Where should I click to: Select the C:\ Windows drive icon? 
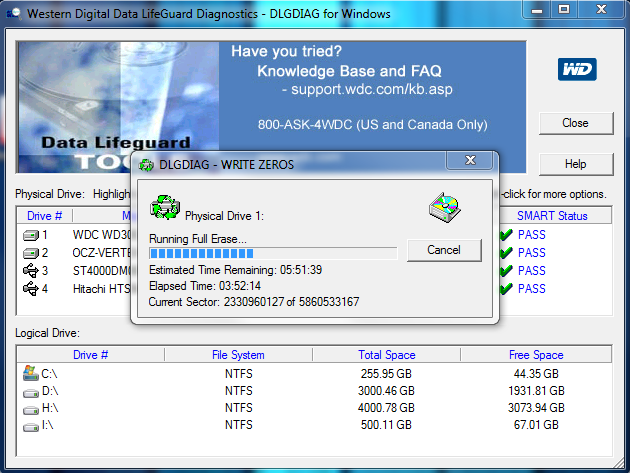pos(31,373)
